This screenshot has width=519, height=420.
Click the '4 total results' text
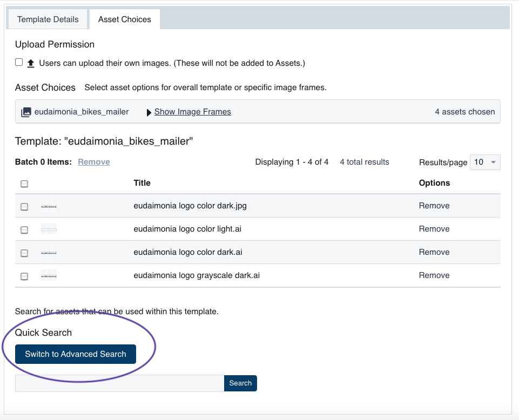(365, 162)
